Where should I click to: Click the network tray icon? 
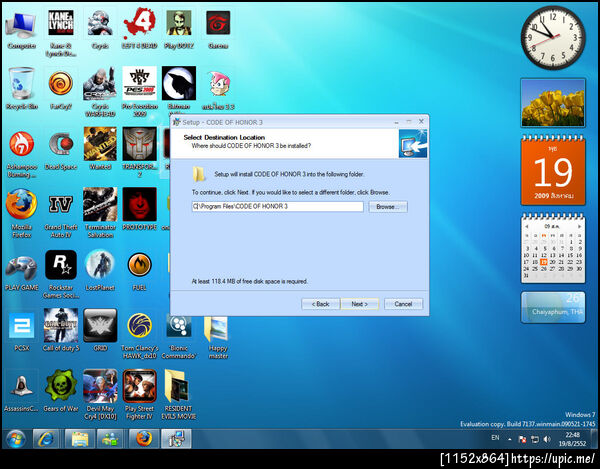coord(535,440)
